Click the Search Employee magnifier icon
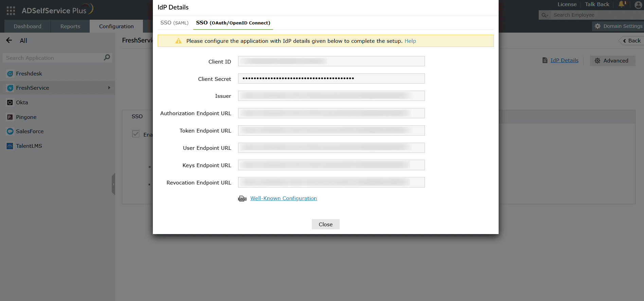Screen dimensions: 644x301 click(544, 15)
